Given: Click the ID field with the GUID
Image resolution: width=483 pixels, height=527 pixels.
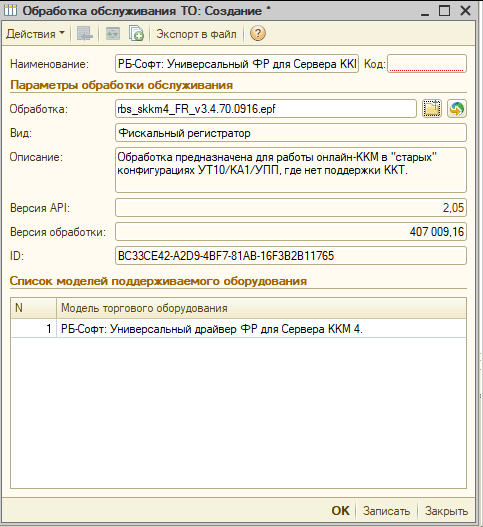Looking at the screenshot, I should [291, 256].
